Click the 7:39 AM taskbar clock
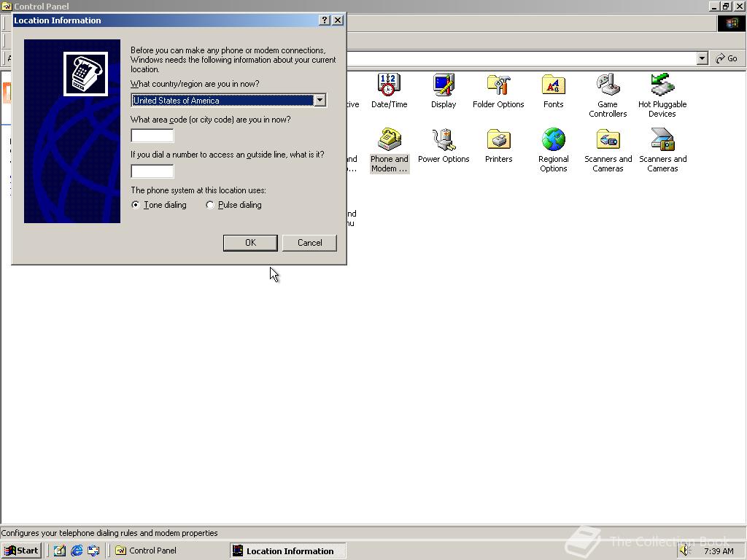Viewport: 747px width, 560px height. 719,551
